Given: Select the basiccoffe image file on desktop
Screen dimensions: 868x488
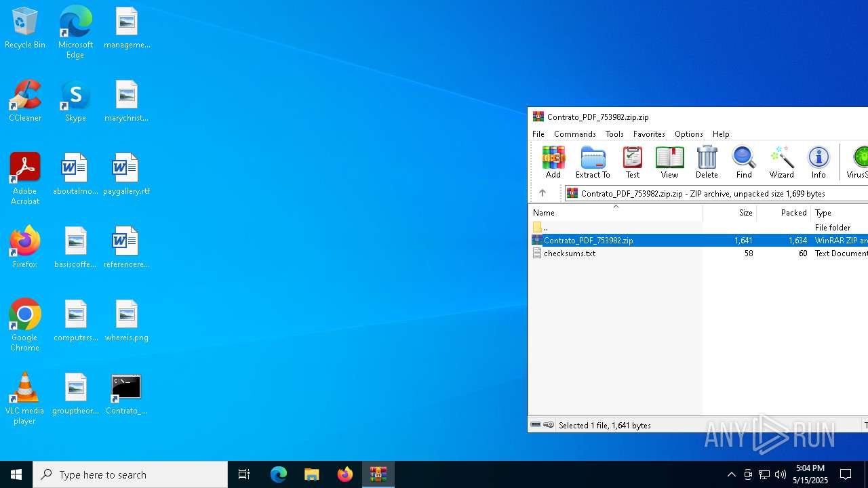Looking at the screenshot, I should [x=75, y=247].
